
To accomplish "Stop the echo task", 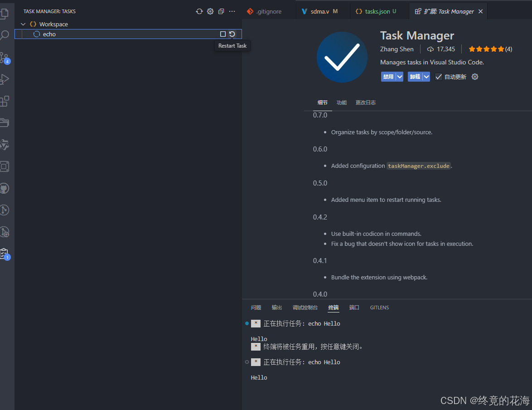I will tap(223, 34).
